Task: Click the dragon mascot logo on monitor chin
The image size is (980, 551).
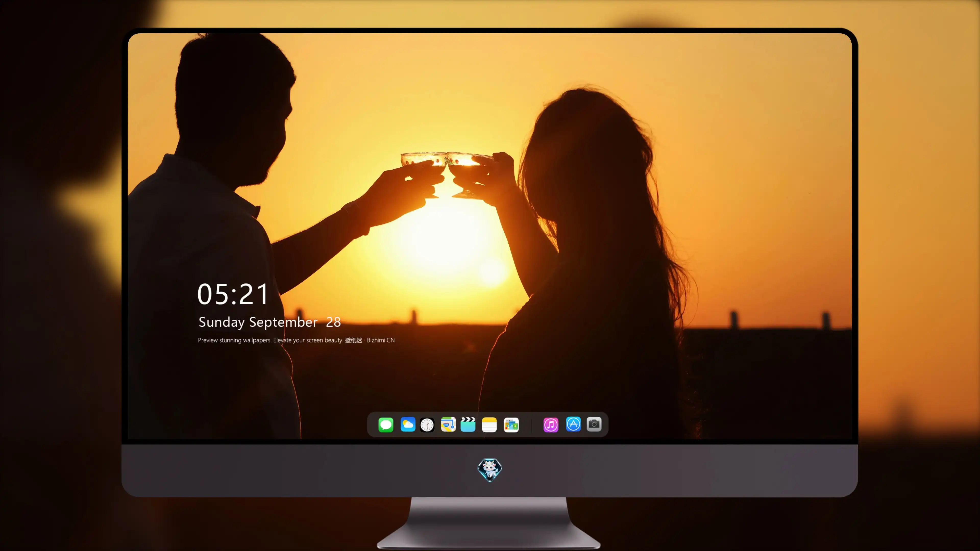Action: click(490, 470)
